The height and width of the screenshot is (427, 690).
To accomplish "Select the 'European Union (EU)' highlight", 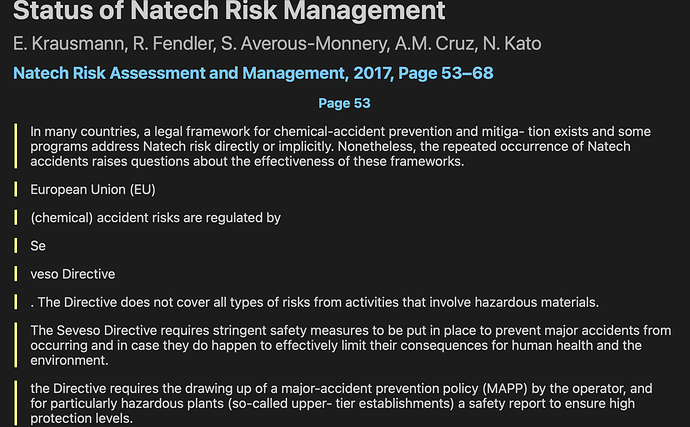I will point(93,189).
